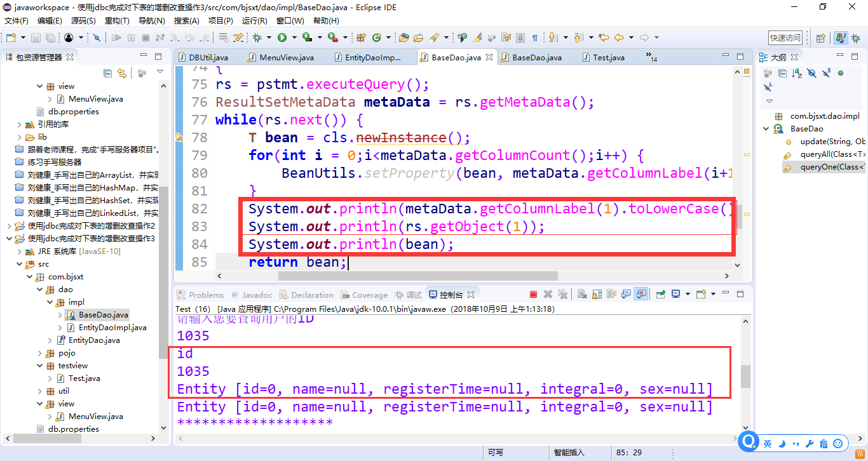Image resolution: width=868 pixels, height=461 pixels.
Task: Toggle Hide Local Types in Outline
Action: pyautogui.click(x=768, y=87)
